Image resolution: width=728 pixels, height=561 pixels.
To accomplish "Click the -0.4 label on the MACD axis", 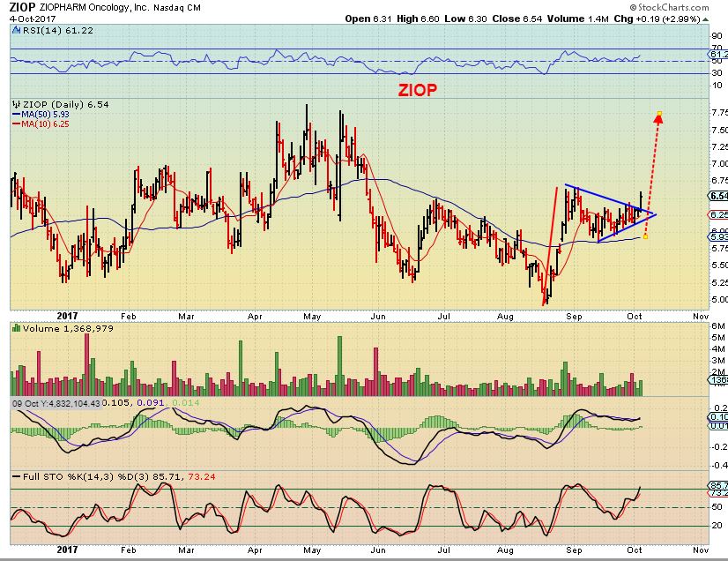I will coord(720,465).
